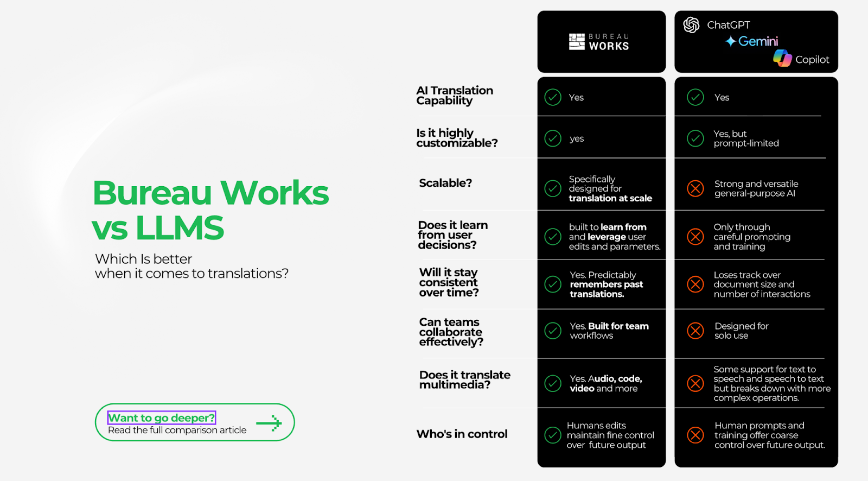Click the 'ChatGPT' name text
The height and width of the screenshot is (481, 868).
tap(729, 25)
